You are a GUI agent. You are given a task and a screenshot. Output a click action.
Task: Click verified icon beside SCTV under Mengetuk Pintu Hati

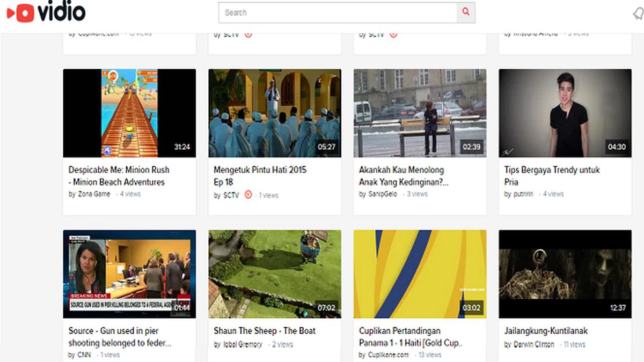point(247,195)
